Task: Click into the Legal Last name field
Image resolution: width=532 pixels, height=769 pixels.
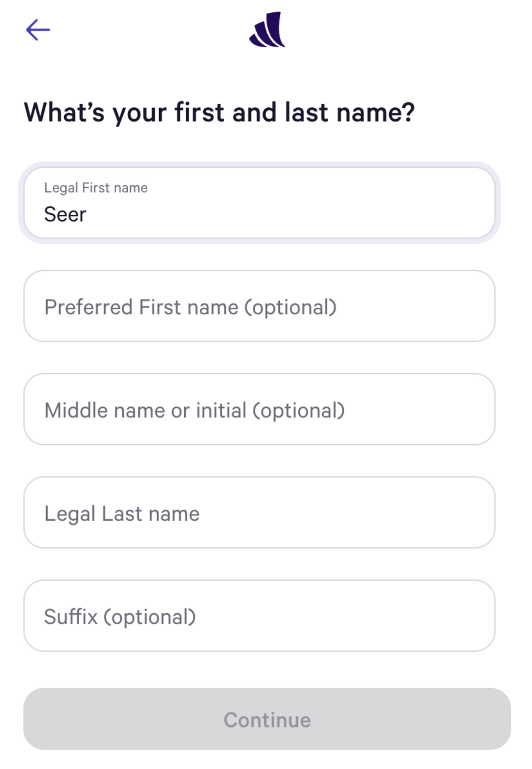Action: pos(346,512)
